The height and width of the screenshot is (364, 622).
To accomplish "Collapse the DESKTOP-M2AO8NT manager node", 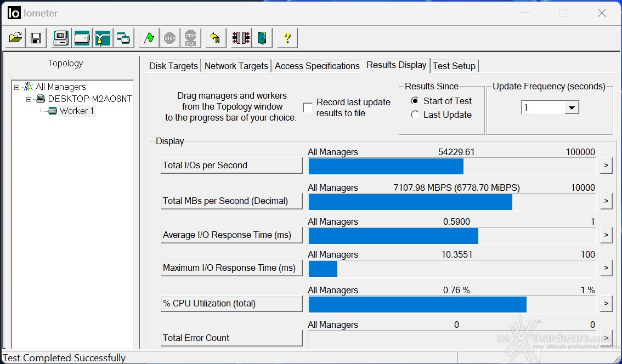I will 29,99.
